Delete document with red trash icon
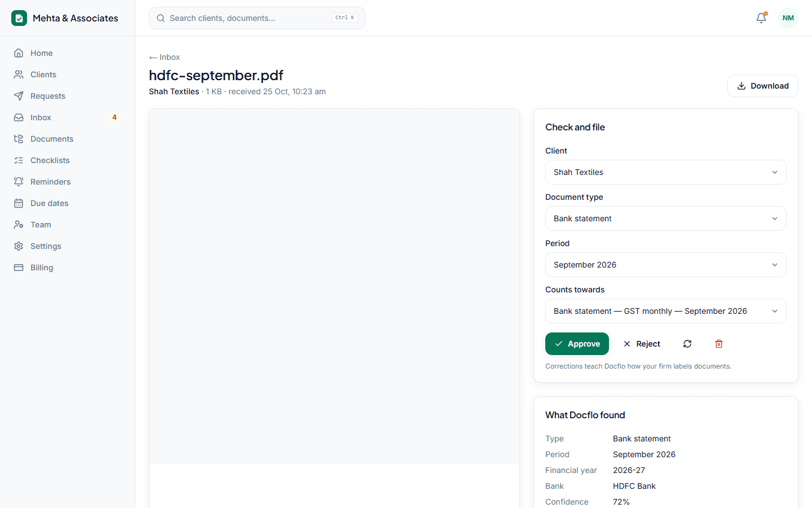This screenshot has width=812, height=508. point(719,344)
